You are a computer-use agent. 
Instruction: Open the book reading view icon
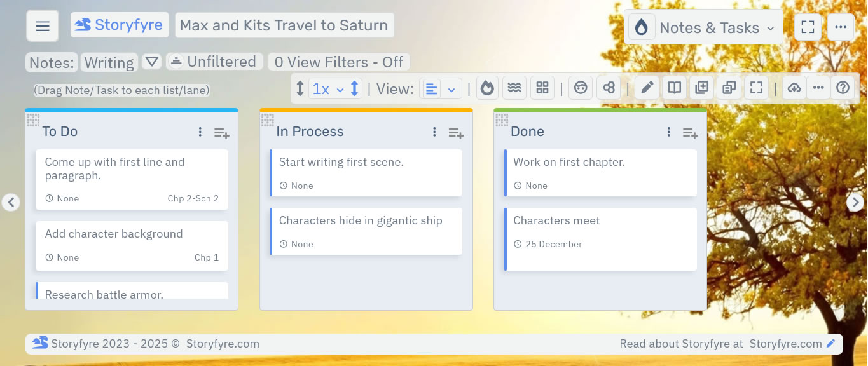(675, 88)
